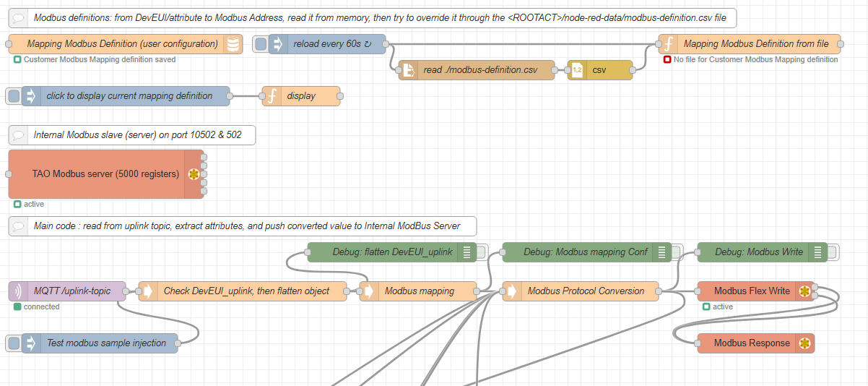Click the TAO Modbus server node's star icon
Image resolution: width=868 pixels, height=386 pixels.
(194, 174)
